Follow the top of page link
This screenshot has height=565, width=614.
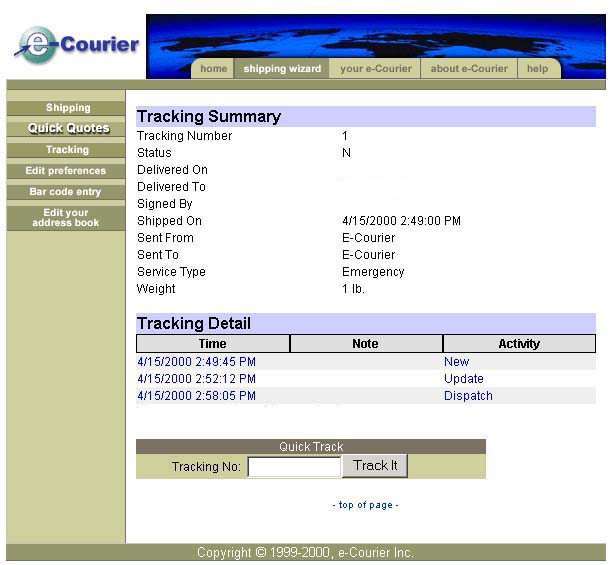(365, 505)
